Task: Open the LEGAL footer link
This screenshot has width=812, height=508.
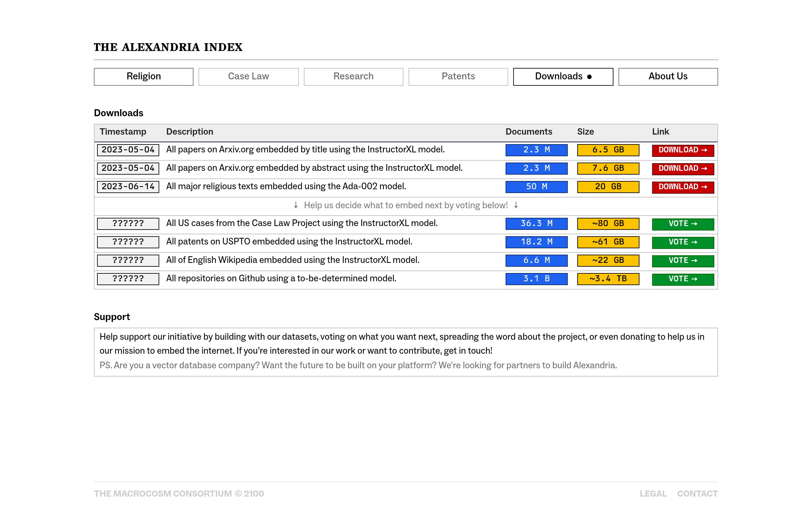Action: pyautogui.click(x=653, y=493)
